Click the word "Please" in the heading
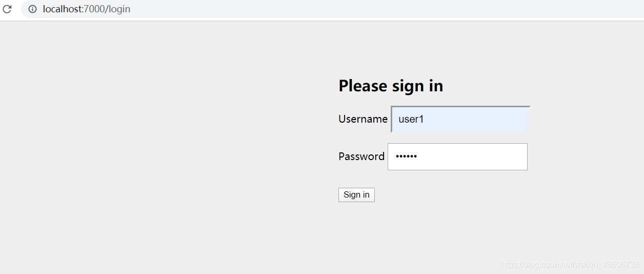Screen dimensions: 644x274 tap(363, 86)
